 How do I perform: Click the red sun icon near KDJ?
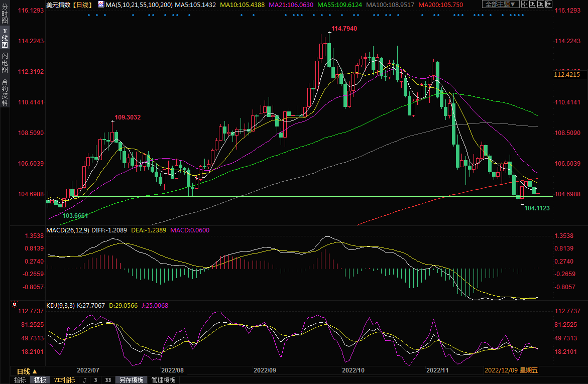(15, 304)
